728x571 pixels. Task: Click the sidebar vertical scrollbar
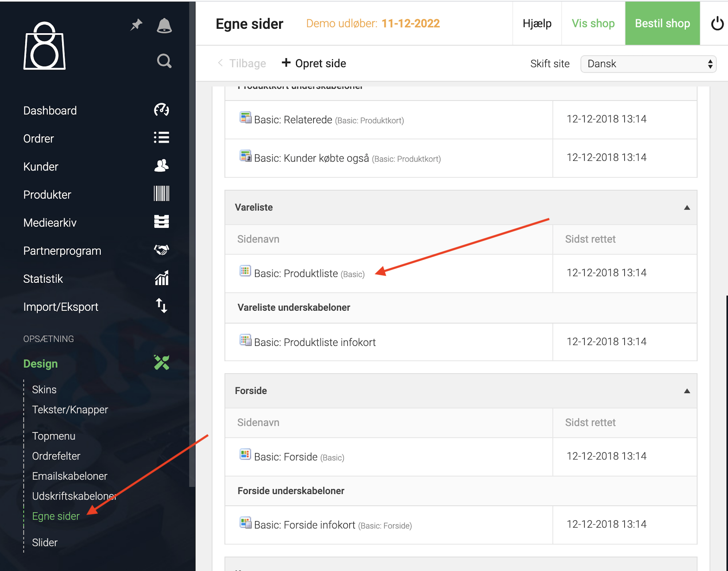pyautogui.click(x=192, y=244)
